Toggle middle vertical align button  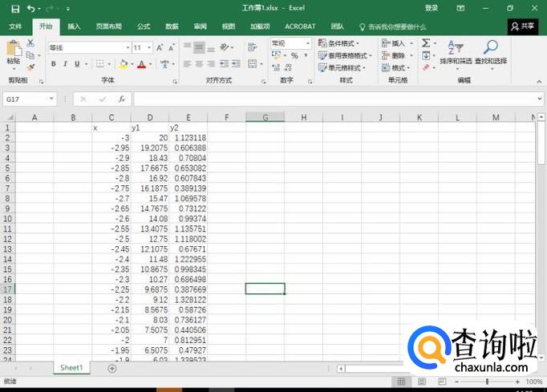click(199, 47)
